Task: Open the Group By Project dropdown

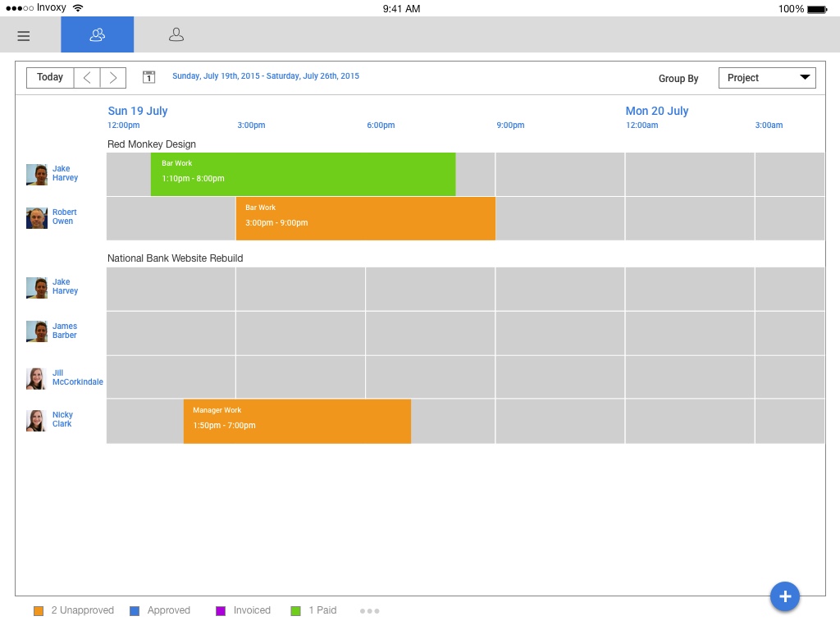Action: pyautogui.click(x=767, y=78)
